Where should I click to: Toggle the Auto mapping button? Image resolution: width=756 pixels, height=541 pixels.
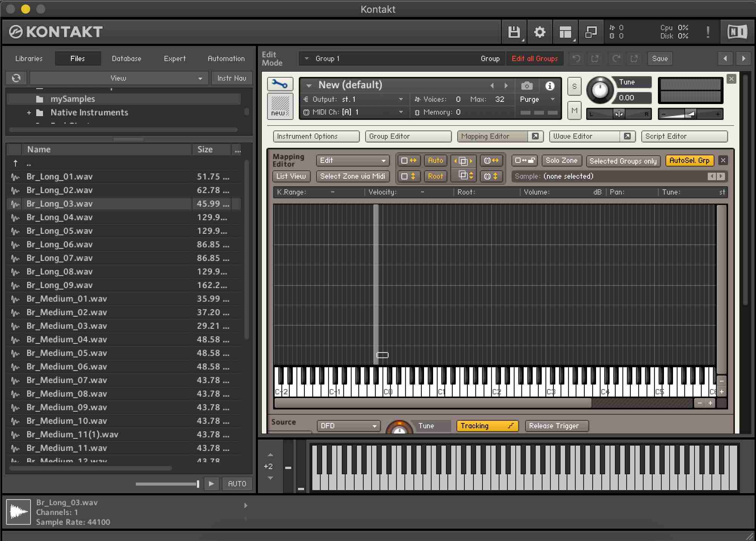click(435, 161)
